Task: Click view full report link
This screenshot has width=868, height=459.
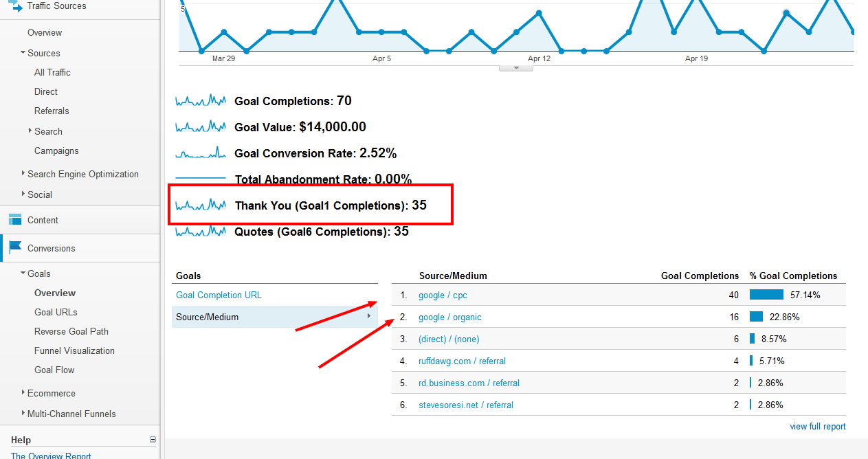Action: (x=818, y=426)
